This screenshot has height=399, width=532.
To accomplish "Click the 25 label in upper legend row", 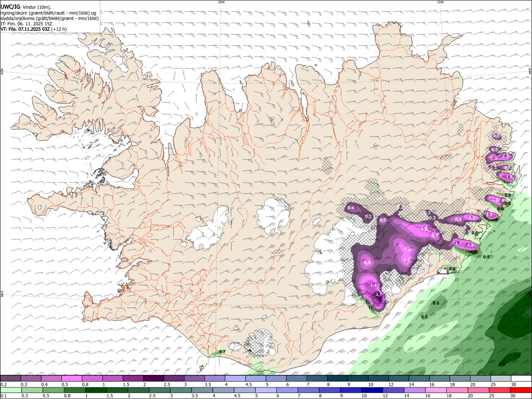I will (493, 384).
